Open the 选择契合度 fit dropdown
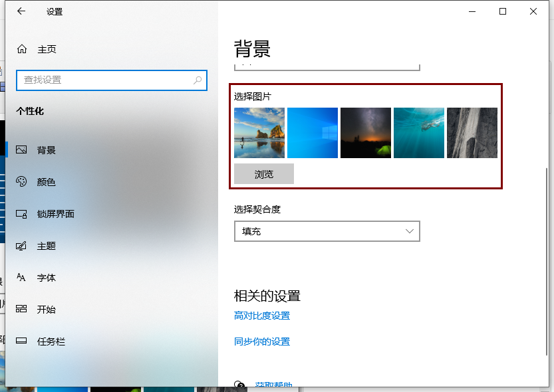 (x=327, y=231)
